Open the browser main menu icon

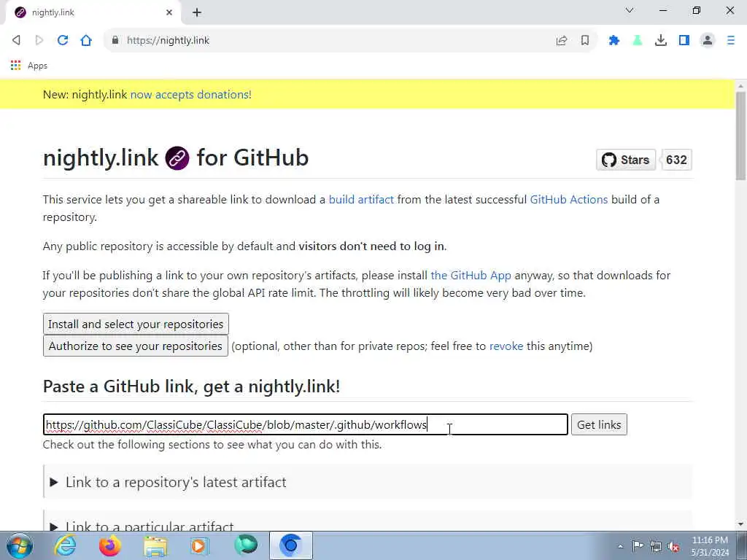731,41
